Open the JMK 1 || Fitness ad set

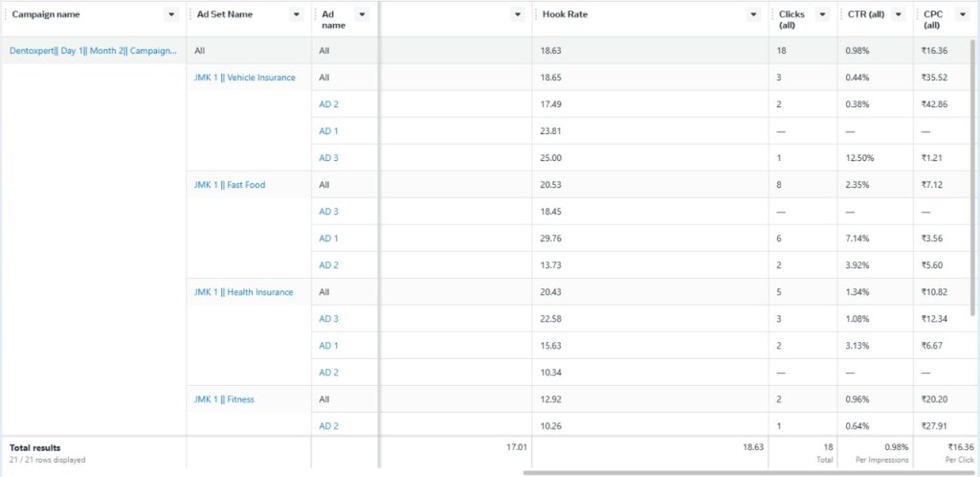click(x=224, y=398)
